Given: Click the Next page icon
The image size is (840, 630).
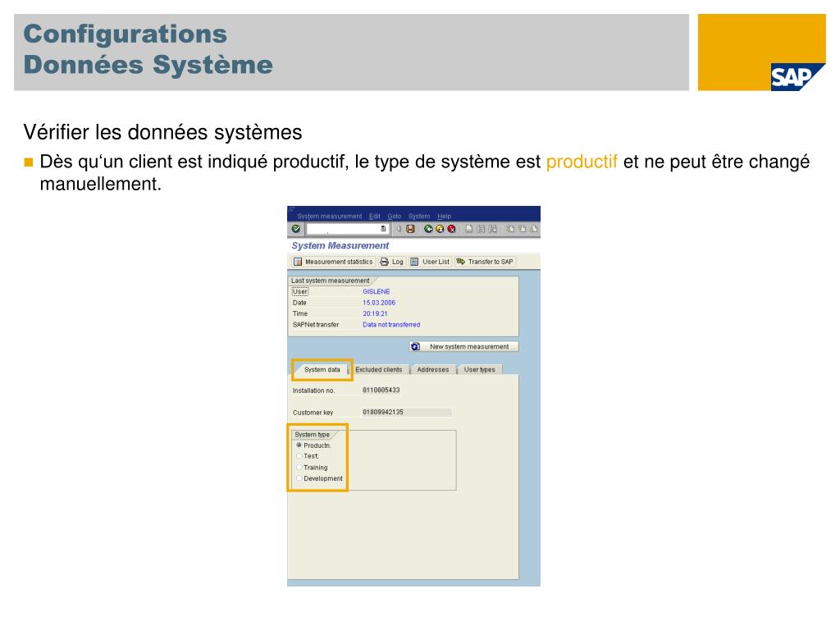Looking at the screenshot, I should coord(533,229).
